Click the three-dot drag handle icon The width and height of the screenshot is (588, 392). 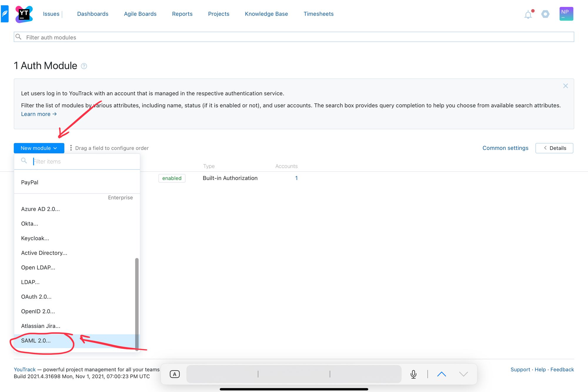(x=71, y=148)
